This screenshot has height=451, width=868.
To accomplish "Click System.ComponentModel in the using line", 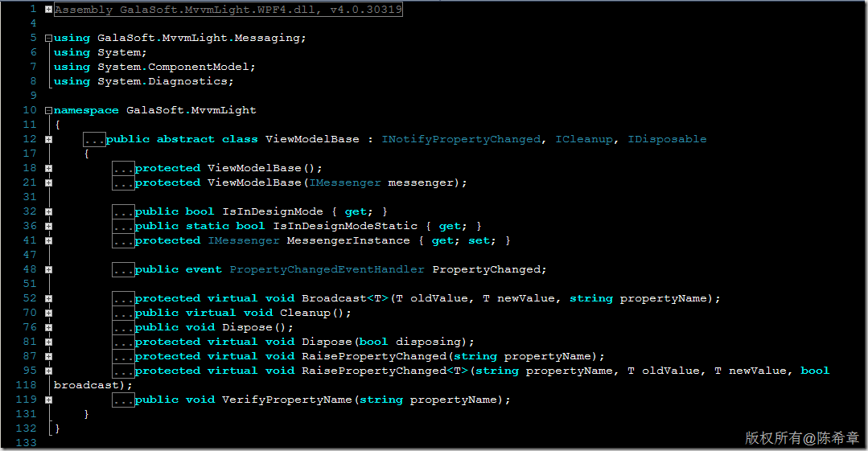I will click(x=173, y=67).
